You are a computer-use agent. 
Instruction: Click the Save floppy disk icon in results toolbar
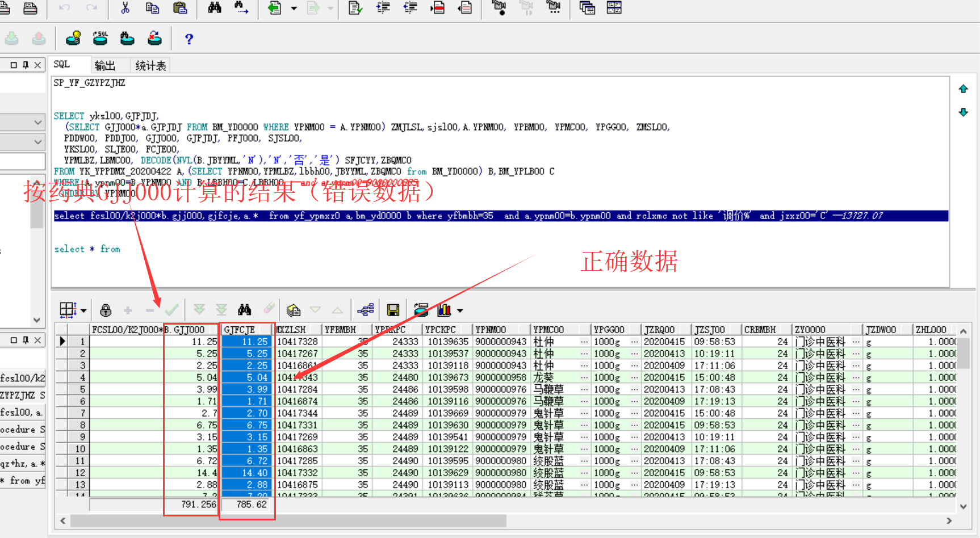coord(393,310)
